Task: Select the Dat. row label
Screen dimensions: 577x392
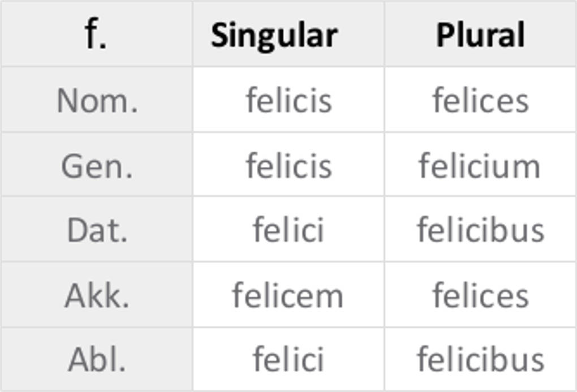Action: [97, 230]
